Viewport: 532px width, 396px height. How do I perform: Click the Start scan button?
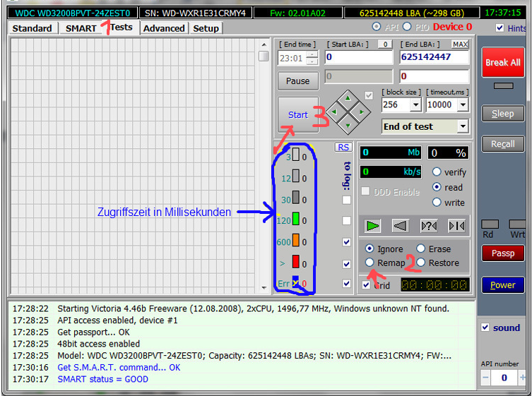[298, 114]
